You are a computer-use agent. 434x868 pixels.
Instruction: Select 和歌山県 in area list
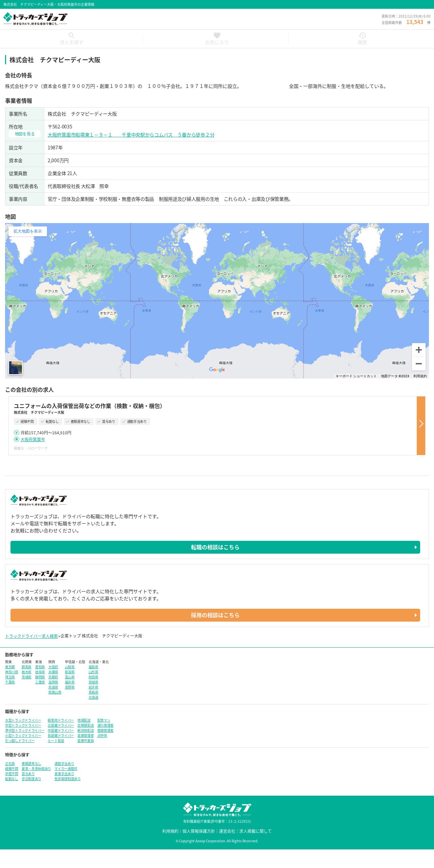pos(55,692)
